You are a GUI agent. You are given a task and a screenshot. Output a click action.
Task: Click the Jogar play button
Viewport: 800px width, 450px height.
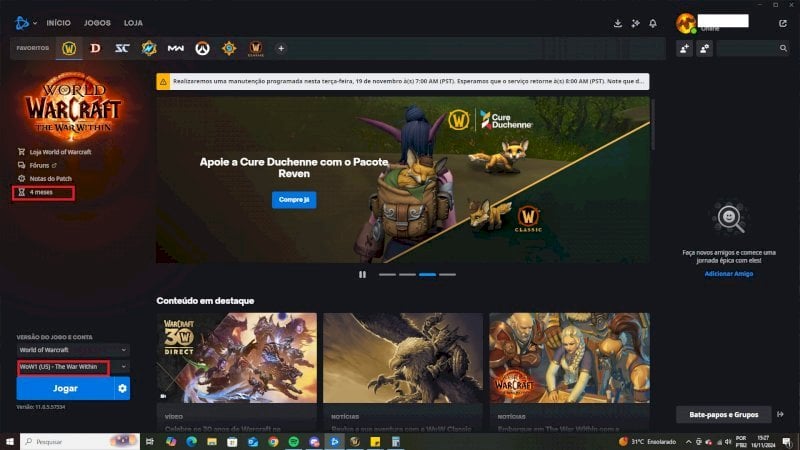coord(65,388)
